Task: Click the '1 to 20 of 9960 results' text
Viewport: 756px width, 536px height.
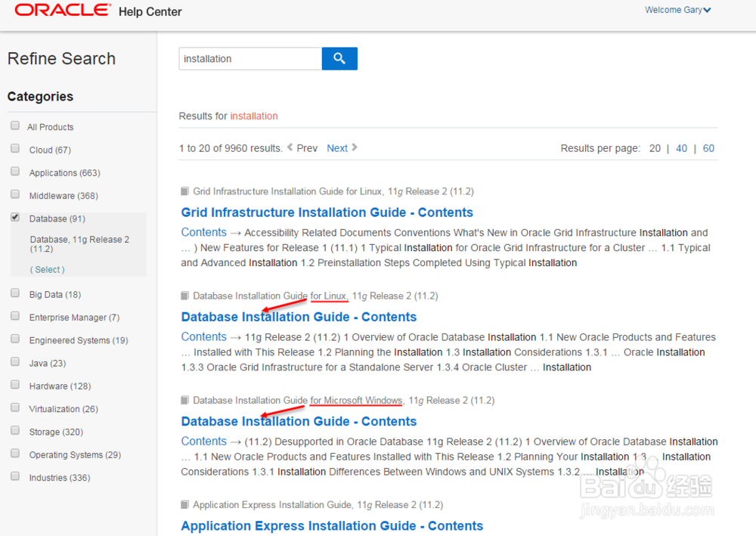Action: click(x=231, y=148)
